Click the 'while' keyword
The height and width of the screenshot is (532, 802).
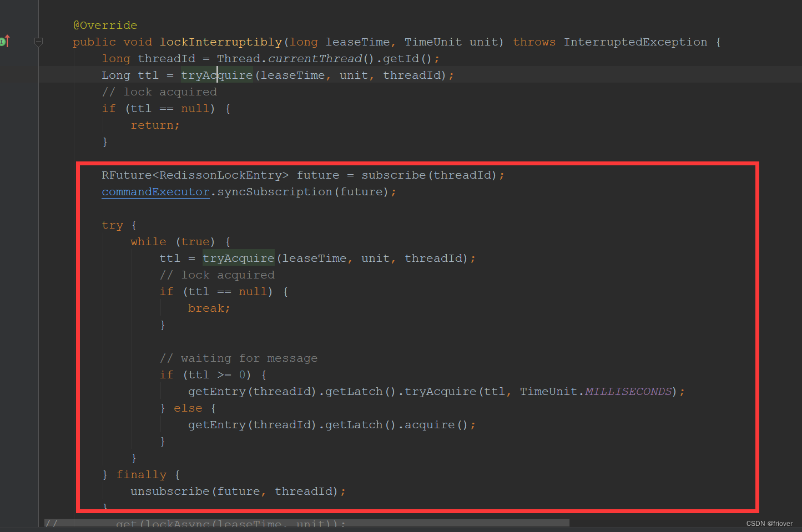(x=148, y=242)
